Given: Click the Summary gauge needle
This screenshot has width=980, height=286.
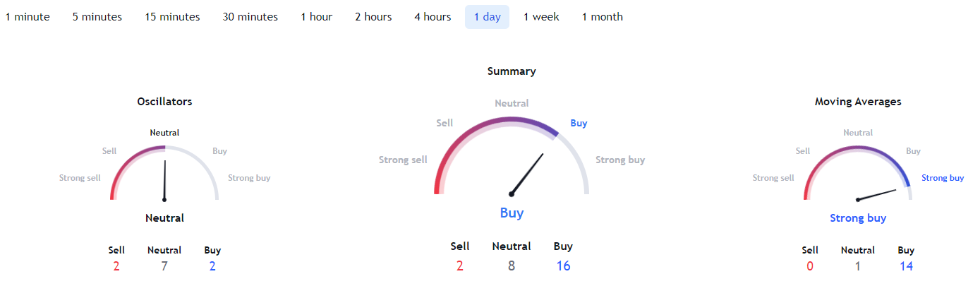Looking at the screenshot, I should tap(527, 174).
